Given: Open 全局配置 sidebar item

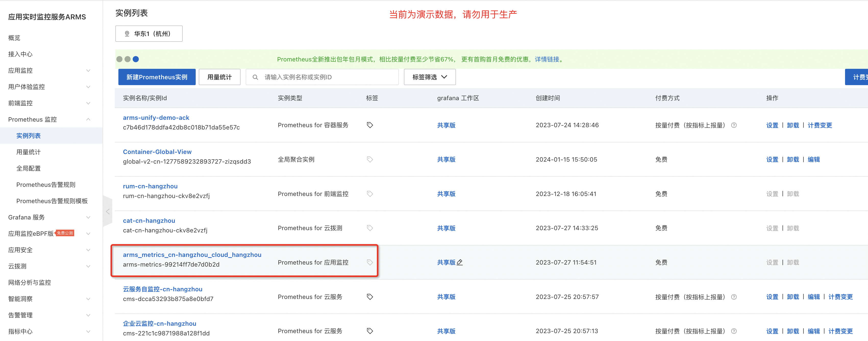Looking at the screenshot, I should [x=28, y=168].
